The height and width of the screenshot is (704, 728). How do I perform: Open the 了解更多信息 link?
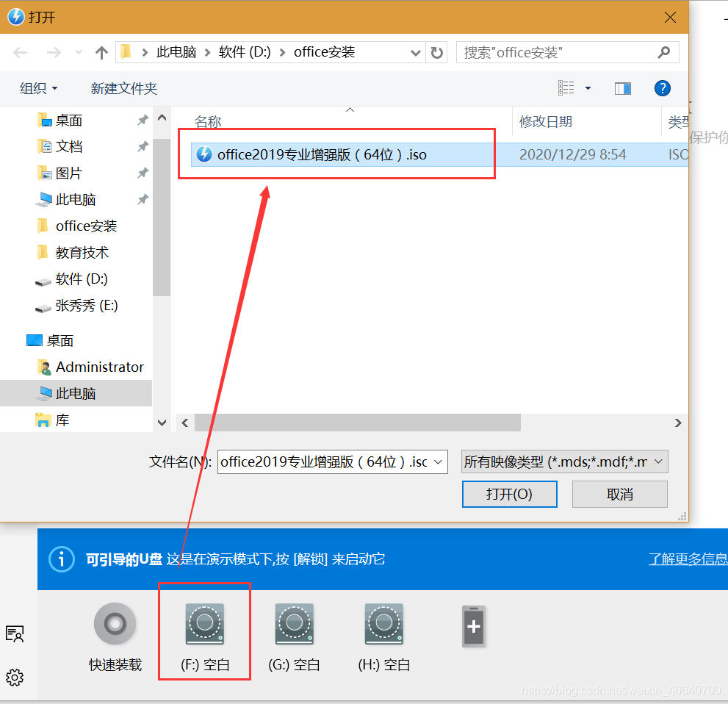pyautogui.click(x=688, y=559)
